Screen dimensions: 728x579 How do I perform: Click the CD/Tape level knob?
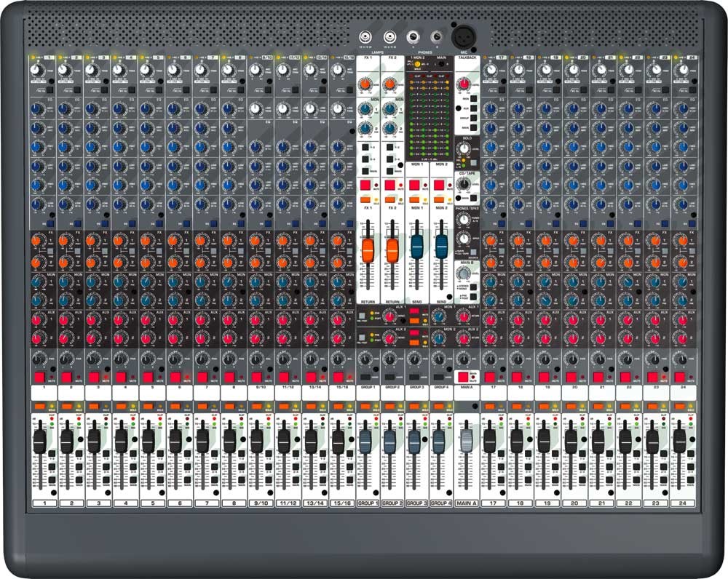[x=461, y=184]
